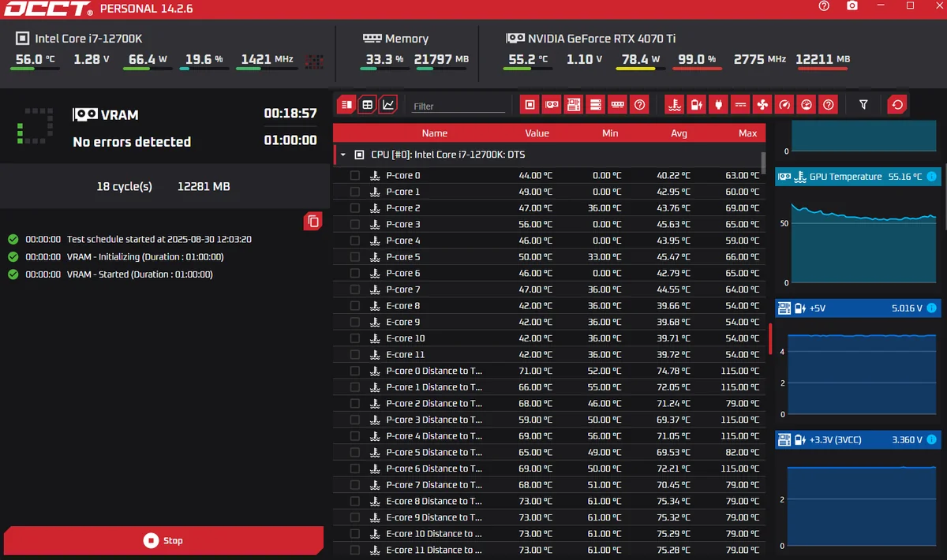Viewport: 947px width, 560px height.
Task: Sort the table by Max column
Action: (747, 133)
